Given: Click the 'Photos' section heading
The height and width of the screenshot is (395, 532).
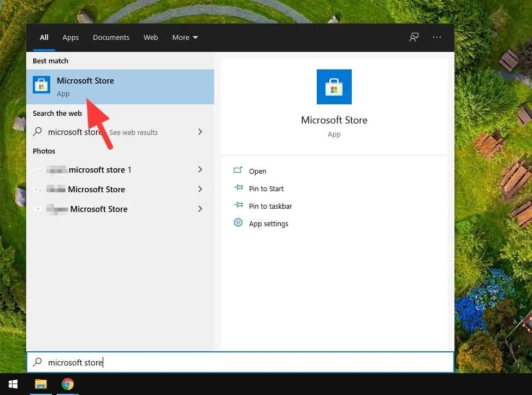Looking at the screenshot, I should [x=44, y=151].
